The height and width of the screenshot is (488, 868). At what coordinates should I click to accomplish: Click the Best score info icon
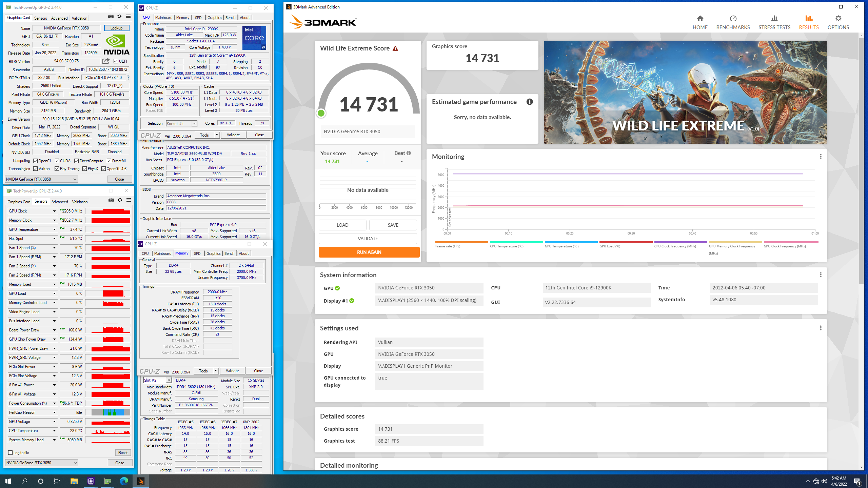[x=409, y=153]
